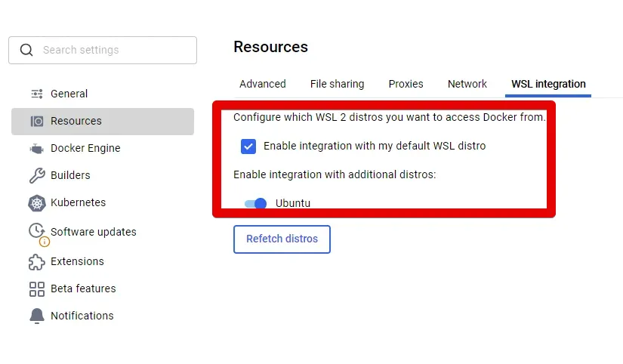Click 'Enable integration with additional distros:' text

pyautogui.click(x=335, y=174)
